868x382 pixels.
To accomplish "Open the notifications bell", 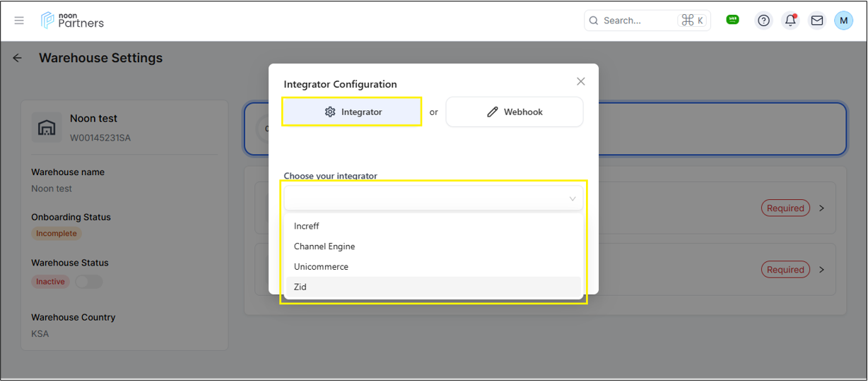I will (x=790, y=20).
